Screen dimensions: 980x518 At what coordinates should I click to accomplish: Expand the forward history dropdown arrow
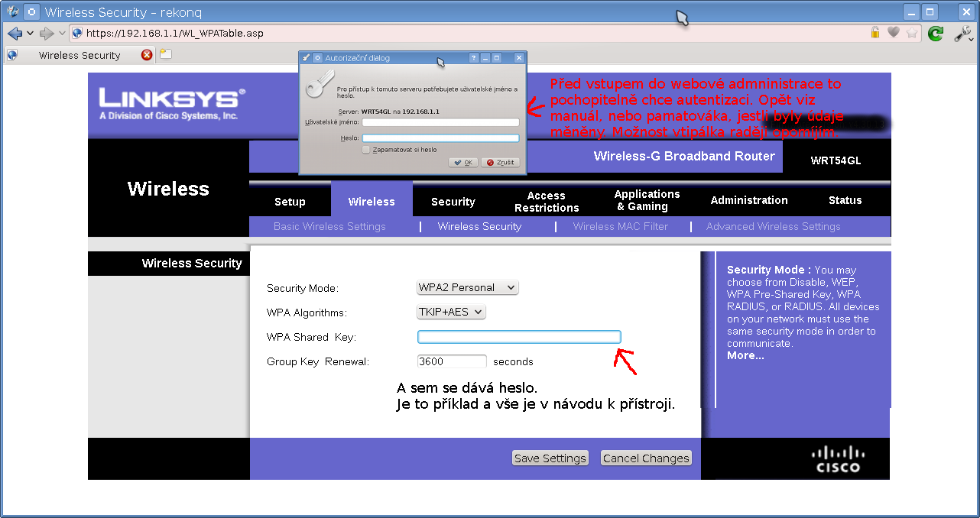(62, 34)
